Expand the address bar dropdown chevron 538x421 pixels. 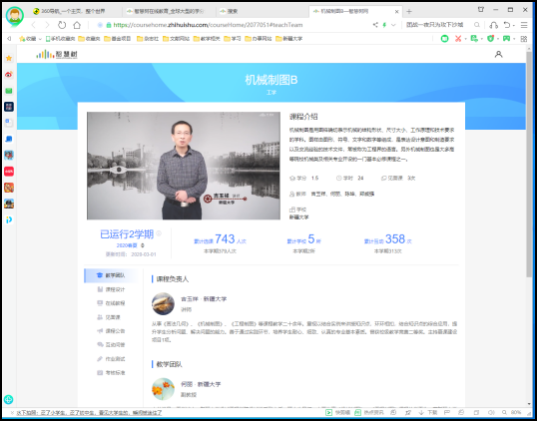tap(393, 25)
